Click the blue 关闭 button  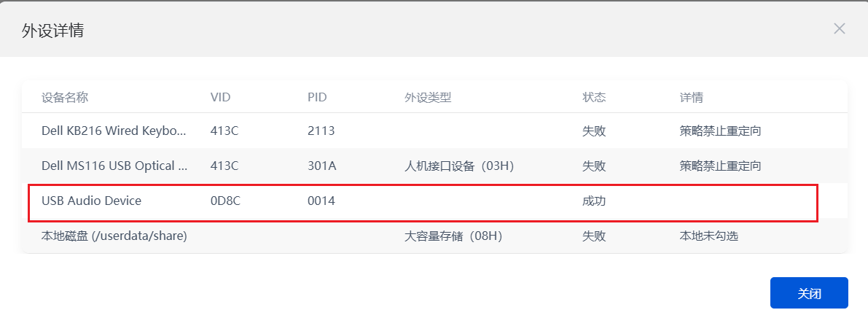pos(809,293)
